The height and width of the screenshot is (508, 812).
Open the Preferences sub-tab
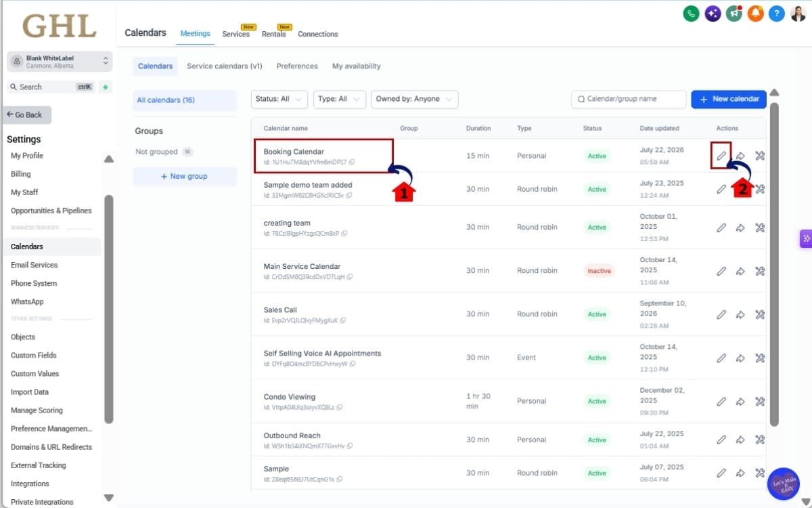pyautogui.click(x=297, y=66)
